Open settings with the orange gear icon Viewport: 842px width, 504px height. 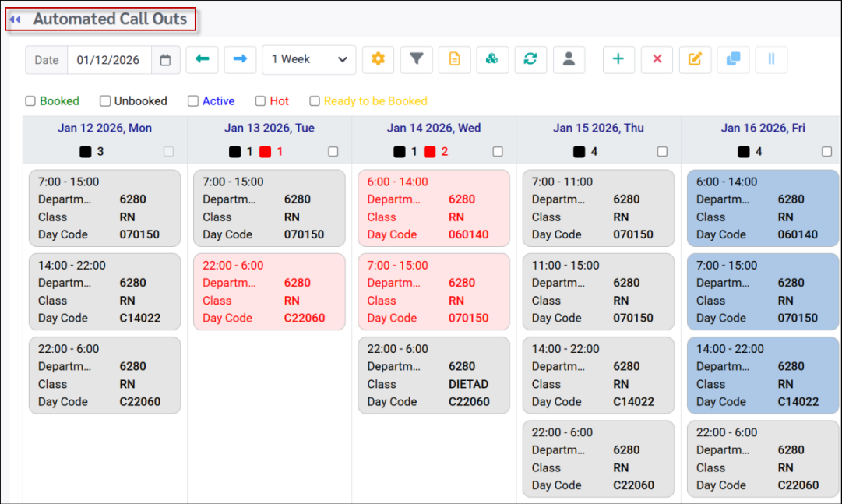tap(378, 60)
